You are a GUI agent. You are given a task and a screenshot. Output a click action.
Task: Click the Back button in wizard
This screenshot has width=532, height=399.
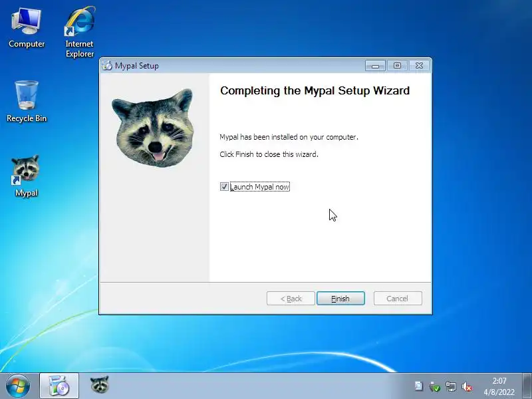point(291,298)
